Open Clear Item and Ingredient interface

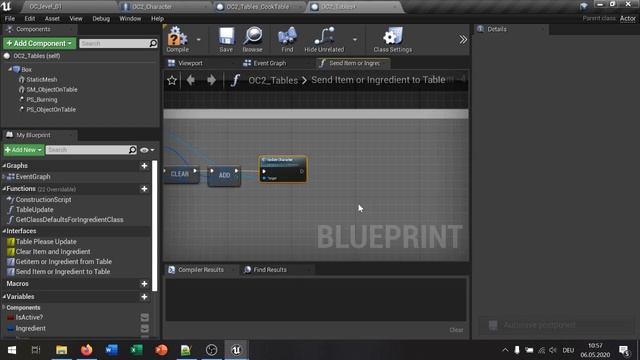[x=53, y=252]
